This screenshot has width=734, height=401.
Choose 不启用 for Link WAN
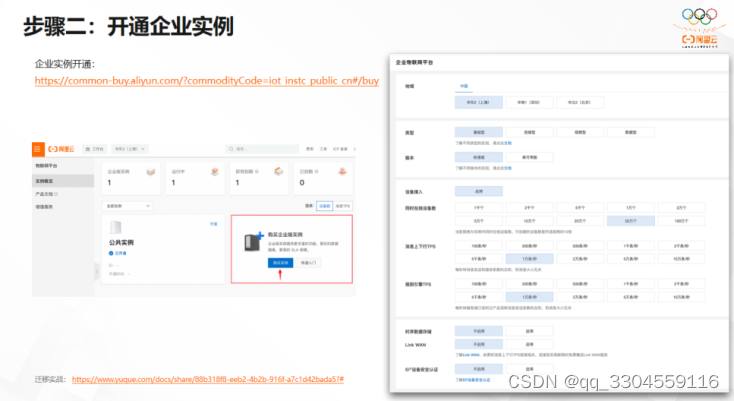(x=478, y=344)
